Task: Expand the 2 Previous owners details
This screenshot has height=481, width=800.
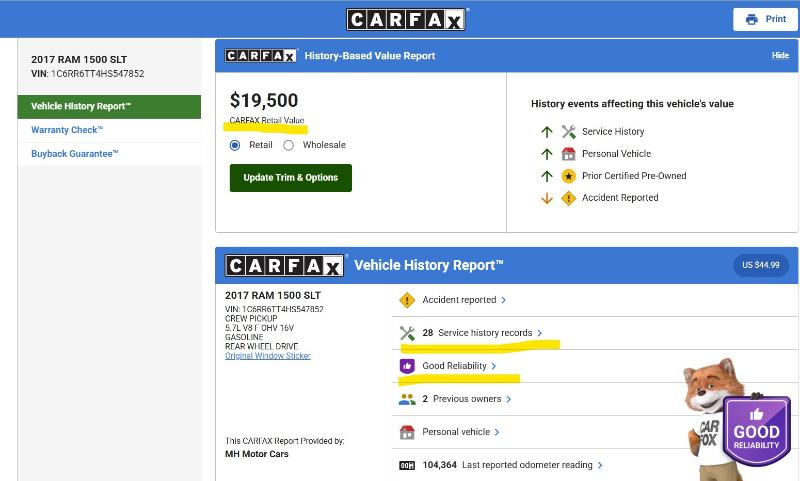Action: pyautogui.click(x=509, y=399)
